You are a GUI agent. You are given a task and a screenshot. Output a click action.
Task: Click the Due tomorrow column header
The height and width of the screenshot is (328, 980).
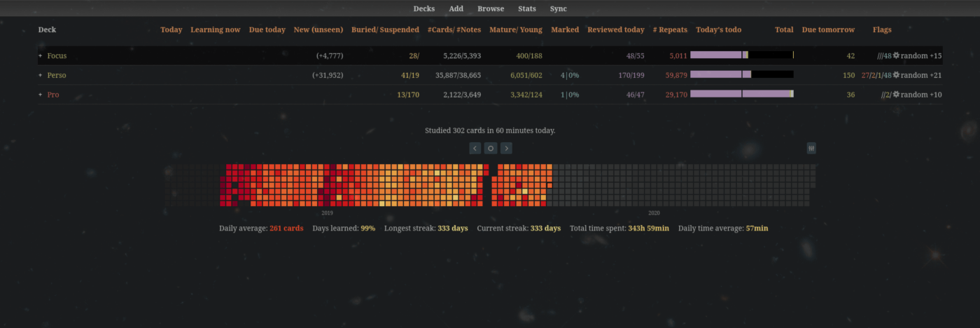828,30
